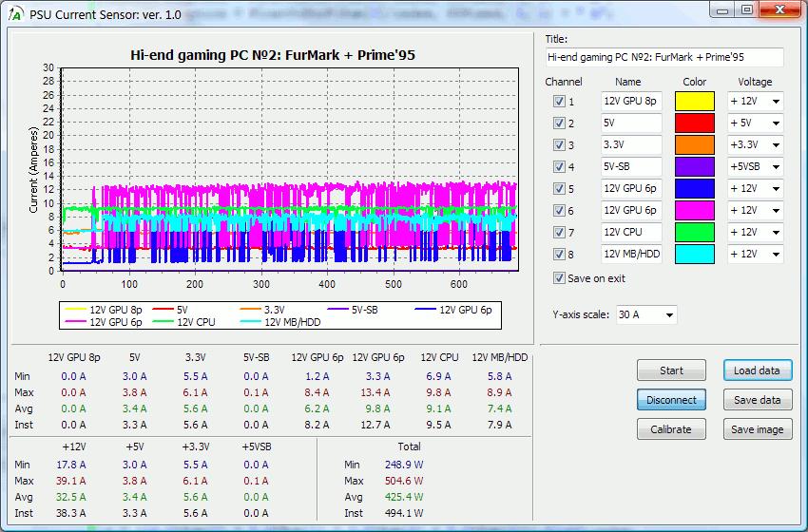Pick the magenta color swatch for channel 6
Image resolution: width=808 pixels, height=532 pixels.
(695, 211)
